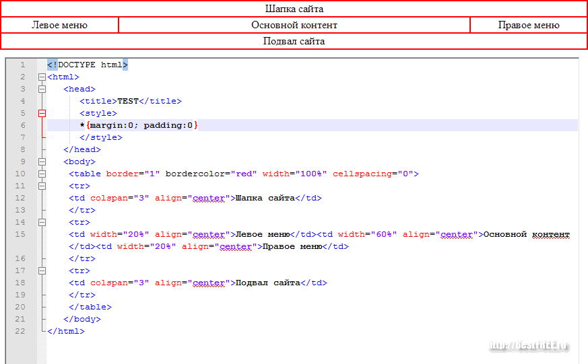The width and height of the screenshot is (588, 364).
Task: Click the closing body tag on line 21
Action: (82, 319)
